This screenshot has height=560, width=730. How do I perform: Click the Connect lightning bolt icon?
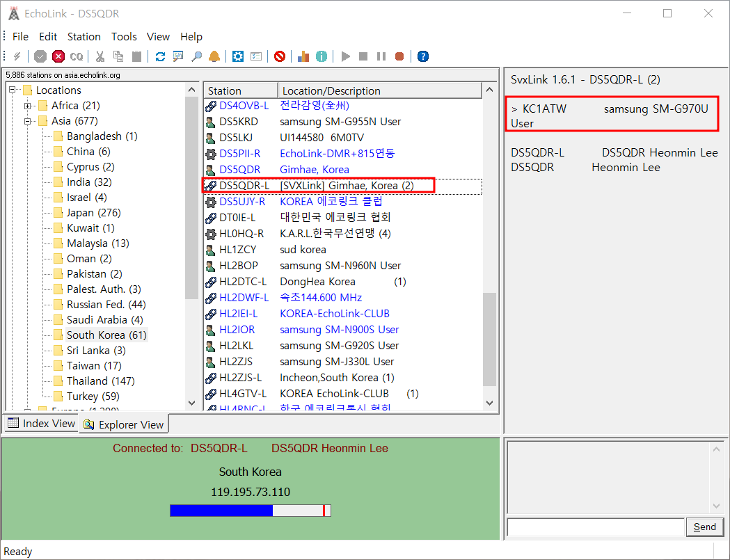click(17, 56)
